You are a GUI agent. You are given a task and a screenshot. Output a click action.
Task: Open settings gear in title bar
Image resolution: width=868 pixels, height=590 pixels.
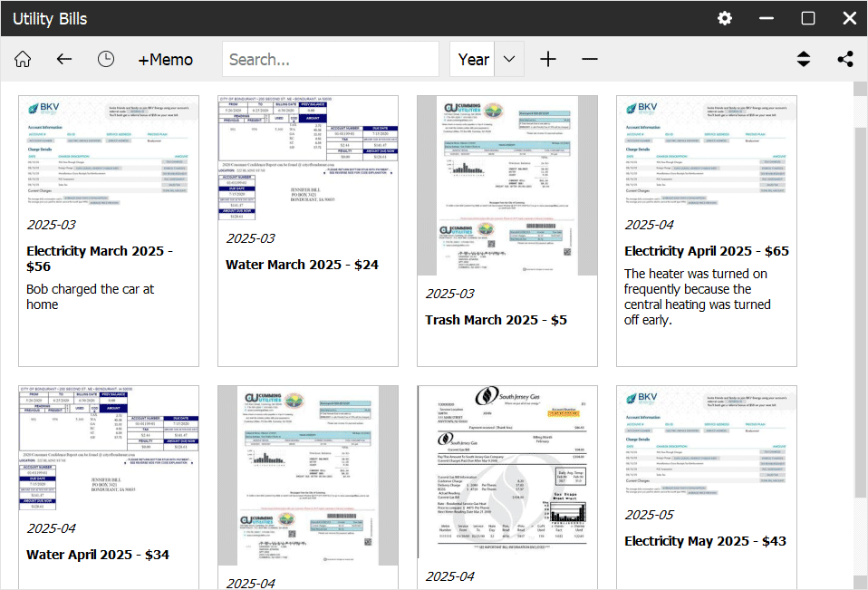[x=724, y=18]
